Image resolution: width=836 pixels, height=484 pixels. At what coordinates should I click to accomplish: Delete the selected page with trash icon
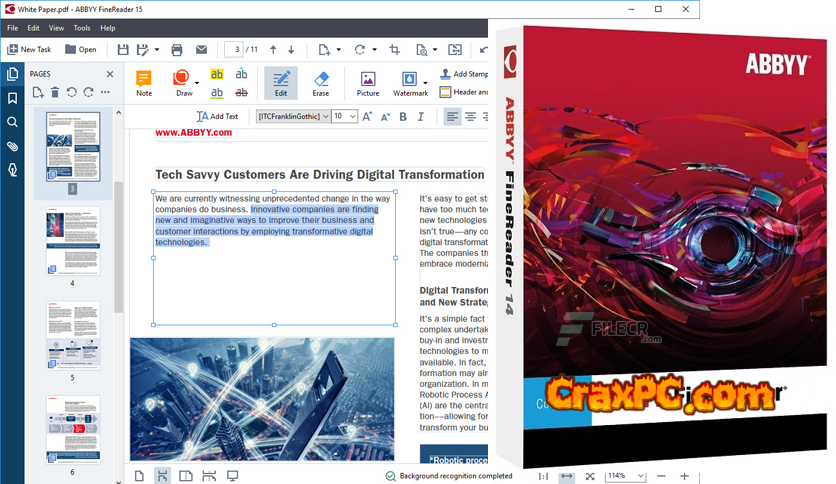tap(55, 92)
